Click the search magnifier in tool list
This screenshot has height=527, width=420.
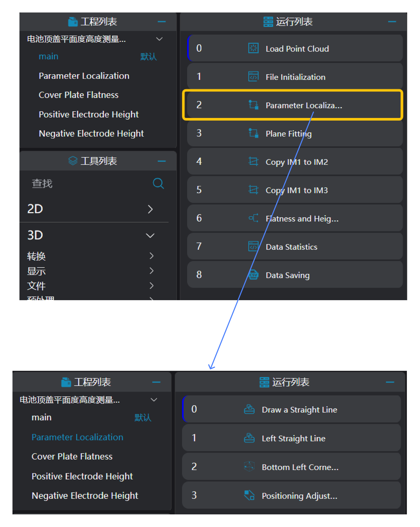(158, 183)
